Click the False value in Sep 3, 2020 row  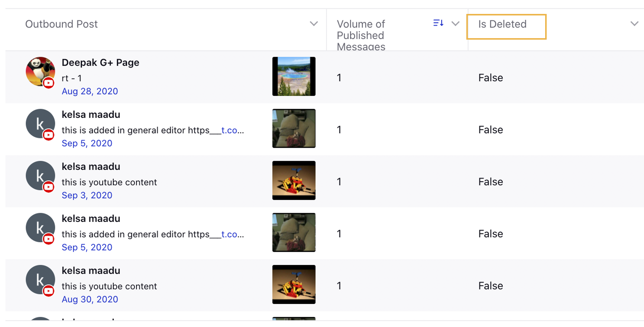point(491,182)
